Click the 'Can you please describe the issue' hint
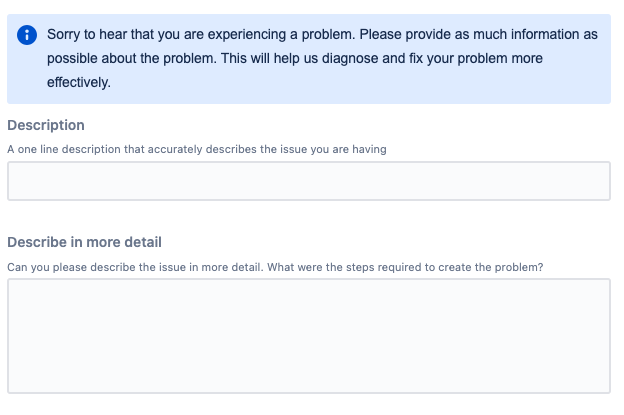This screenshot has height=415, width=624. (x=275, y=267)
